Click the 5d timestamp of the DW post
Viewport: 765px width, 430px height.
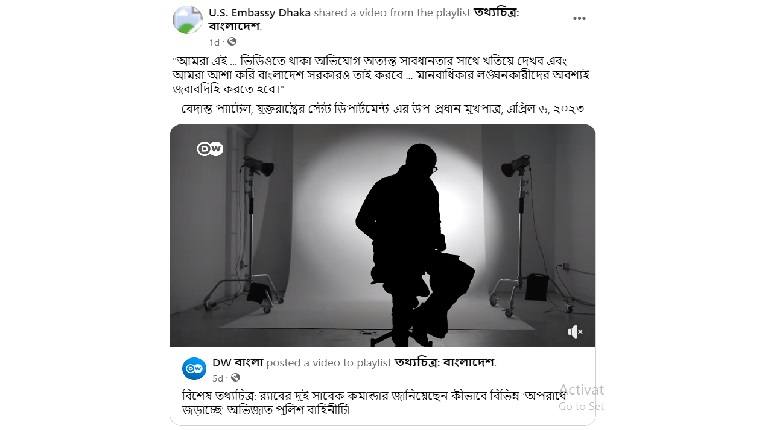(x=218, y=378)
